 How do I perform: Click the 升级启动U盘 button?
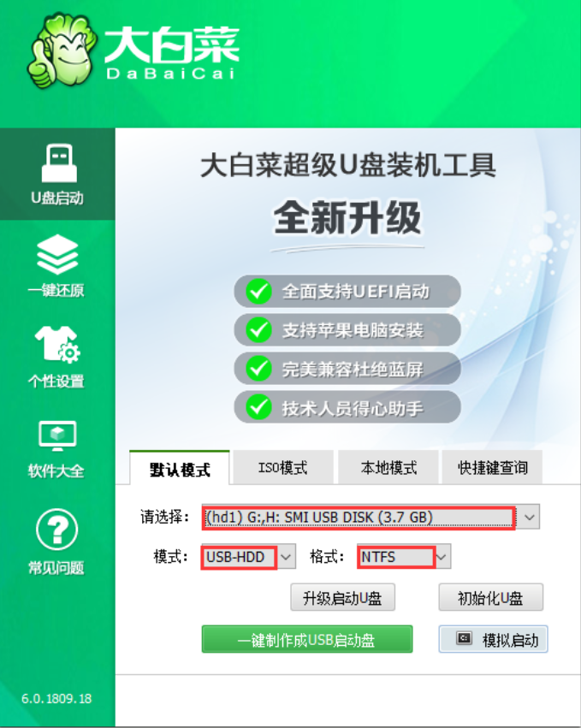point(343,597)
